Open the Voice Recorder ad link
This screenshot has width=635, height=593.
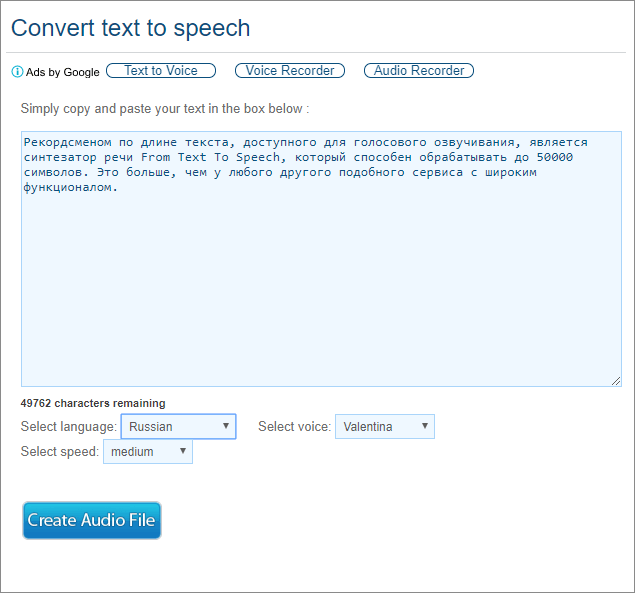[x=290, y=70]
